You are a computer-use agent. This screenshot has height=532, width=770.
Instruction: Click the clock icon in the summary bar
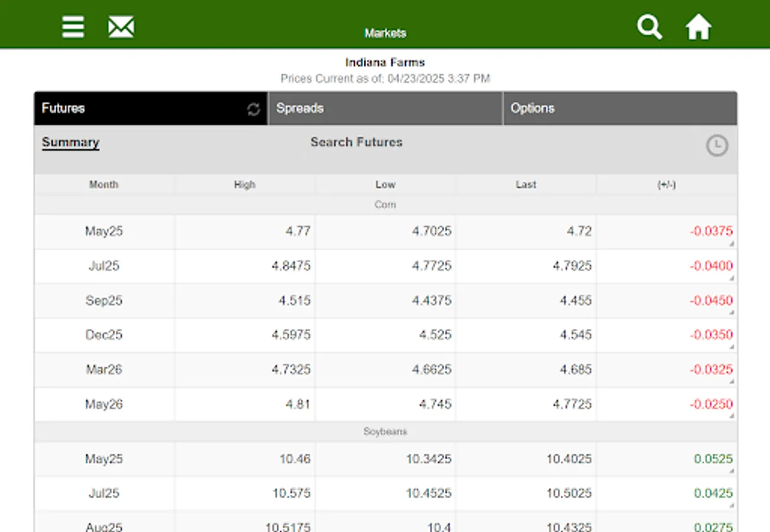pos(717,145)
